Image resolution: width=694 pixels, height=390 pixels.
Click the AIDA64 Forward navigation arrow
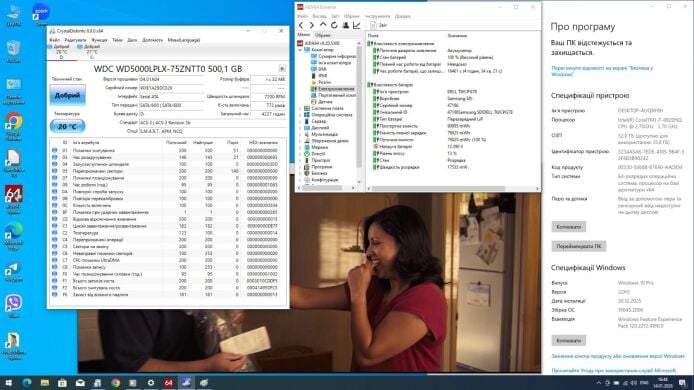pos(312,25)
